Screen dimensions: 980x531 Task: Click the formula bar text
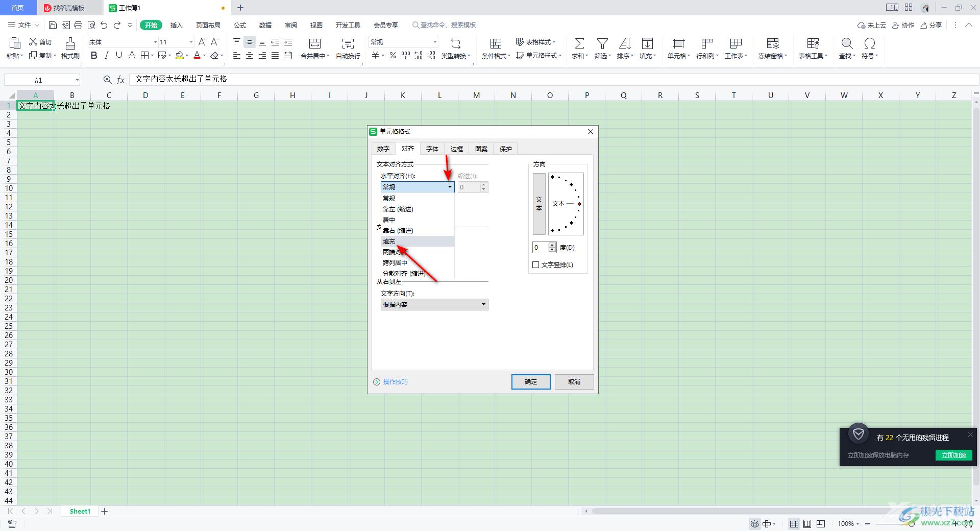181,79
